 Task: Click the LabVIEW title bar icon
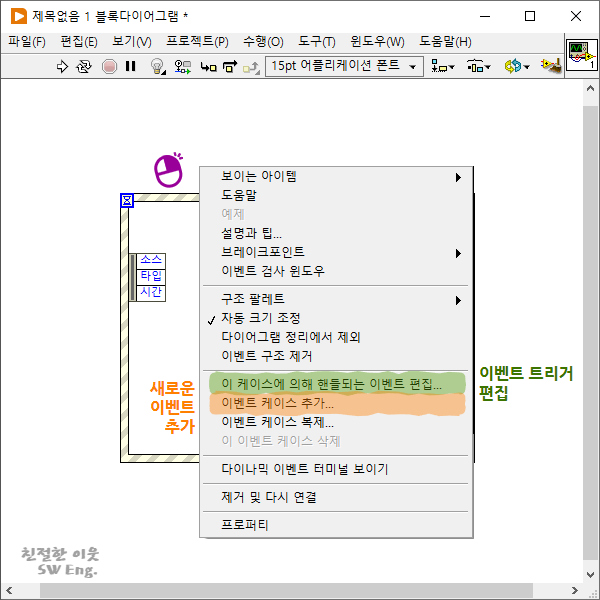coord(19,16)
